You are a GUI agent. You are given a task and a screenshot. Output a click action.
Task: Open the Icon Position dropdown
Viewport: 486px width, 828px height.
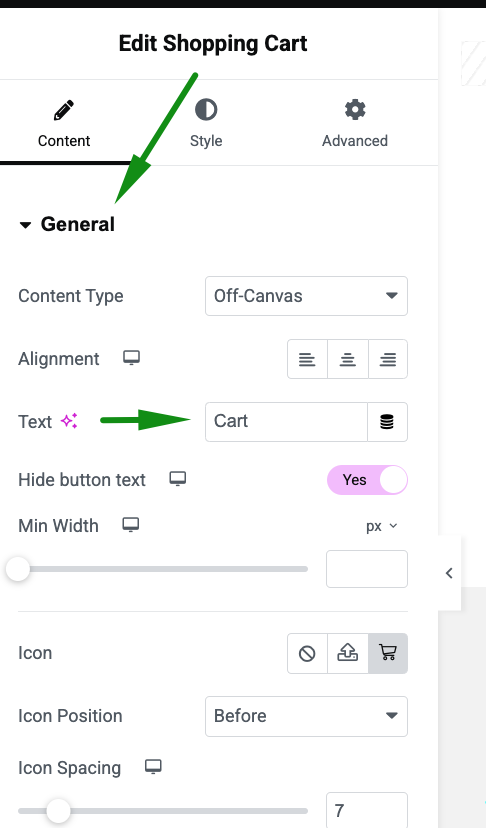(306, 716)
